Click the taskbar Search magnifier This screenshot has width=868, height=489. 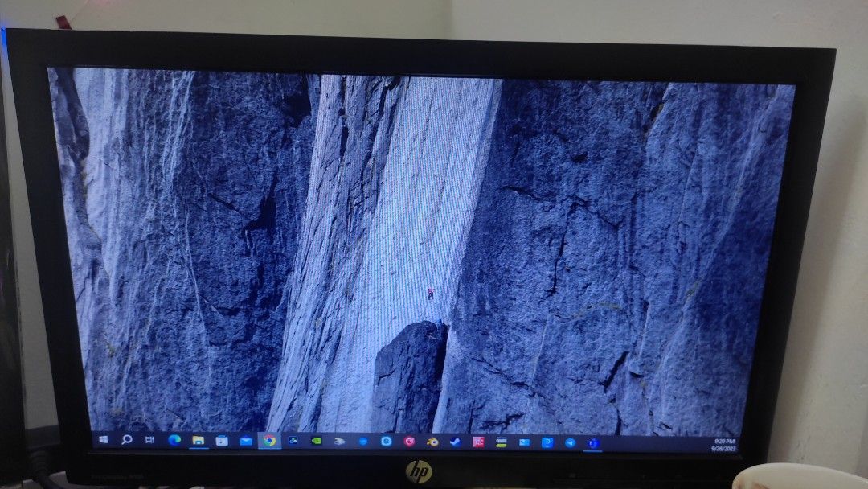[x=126, y=439]
